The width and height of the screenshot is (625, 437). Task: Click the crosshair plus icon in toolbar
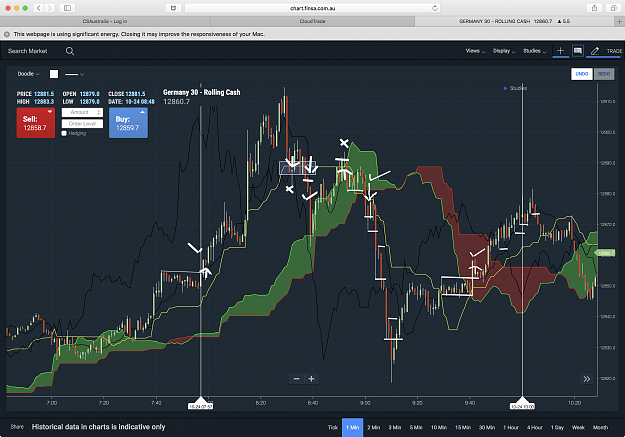560,51
